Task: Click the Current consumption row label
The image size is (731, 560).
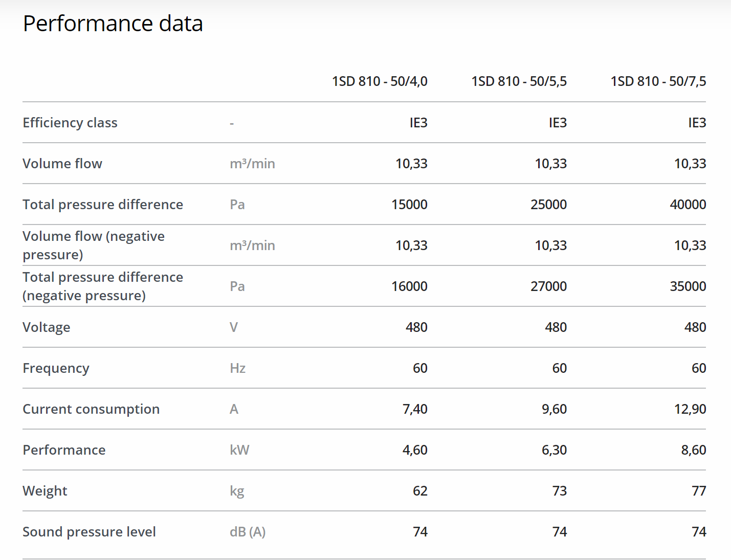Action: click(91, 409)
